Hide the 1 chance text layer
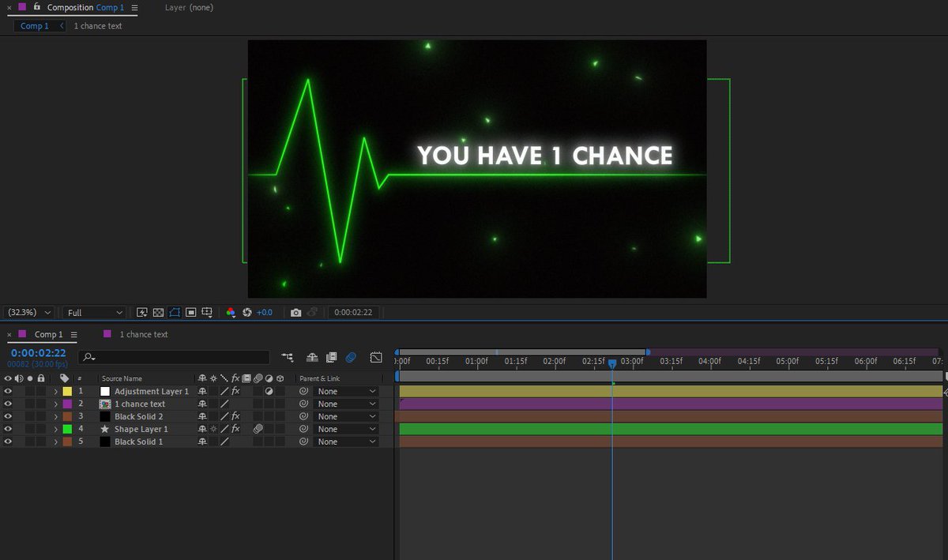Image resolution: width=948 pixels, height=560 pixels. [x=8, y=404]
